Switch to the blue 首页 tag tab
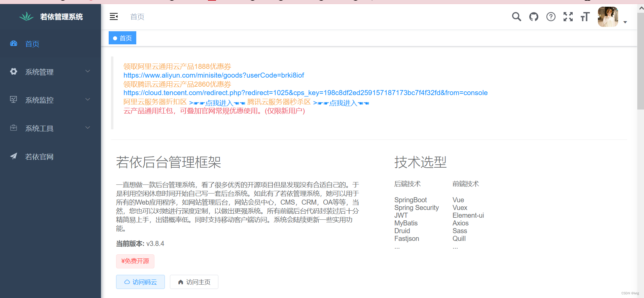This screenshot has width=644, height=298. [122, 38]
